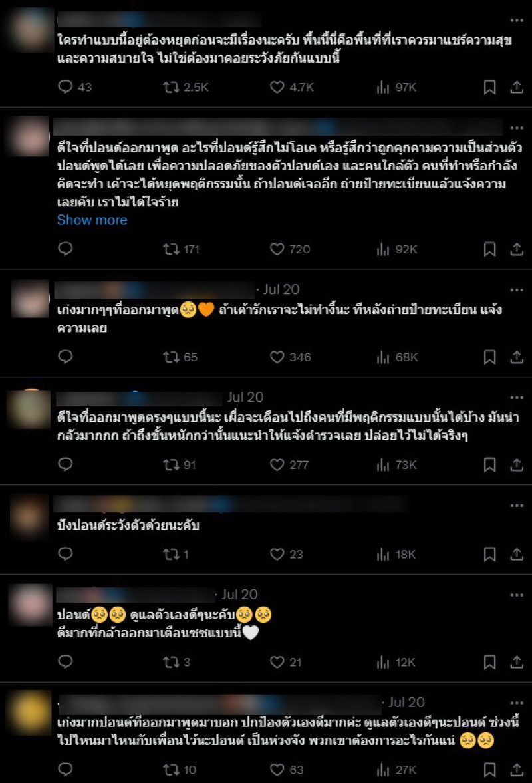The image size is (532, 783).
Task: Share the tweet with 3 reposts
Action: 517,662
